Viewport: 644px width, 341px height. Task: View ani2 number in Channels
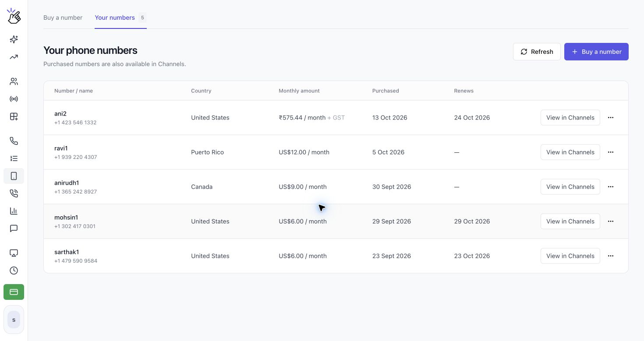click(x=570, y=117)
